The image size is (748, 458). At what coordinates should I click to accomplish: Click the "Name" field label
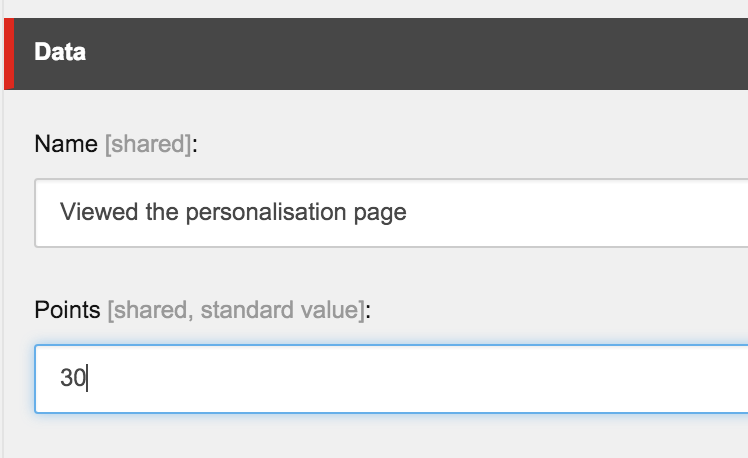[66, 144]
